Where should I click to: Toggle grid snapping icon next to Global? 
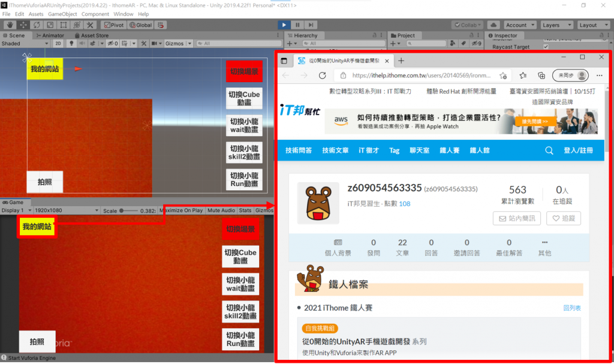tap(161, 25)
